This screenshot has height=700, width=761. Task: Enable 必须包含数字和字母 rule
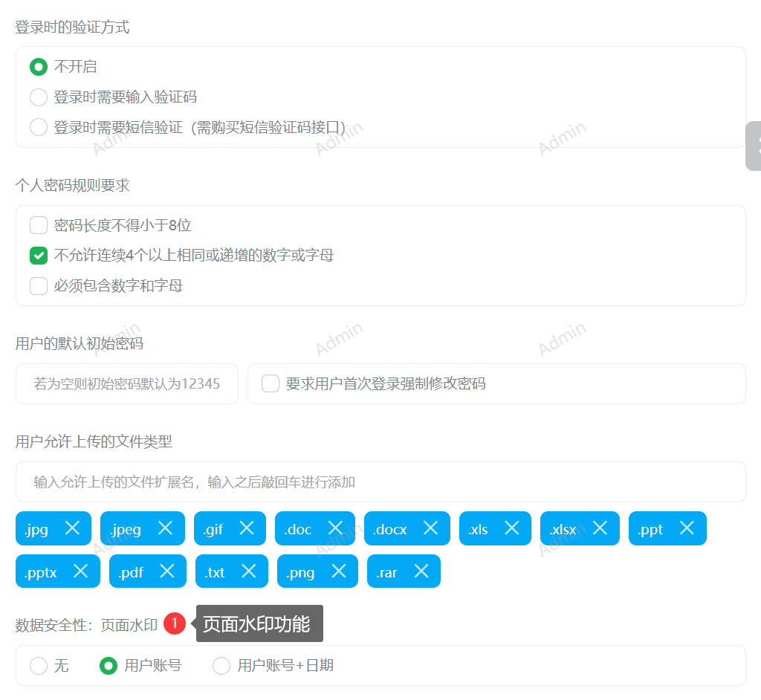click(38, 285)
